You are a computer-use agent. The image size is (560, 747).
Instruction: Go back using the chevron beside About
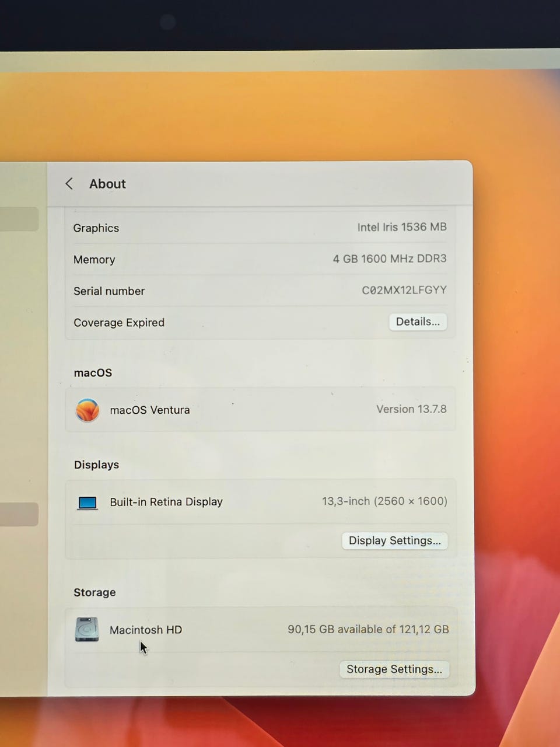(69, 184)
